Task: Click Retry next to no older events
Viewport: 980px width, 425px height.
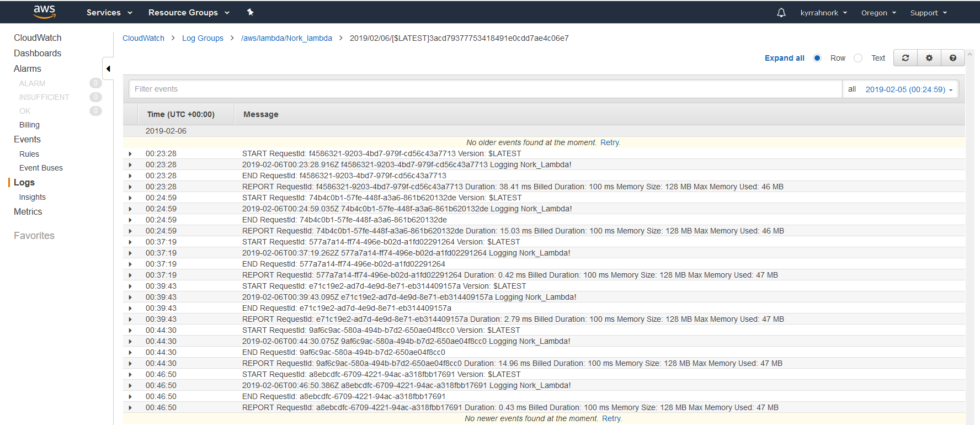Action: [610, 142]
